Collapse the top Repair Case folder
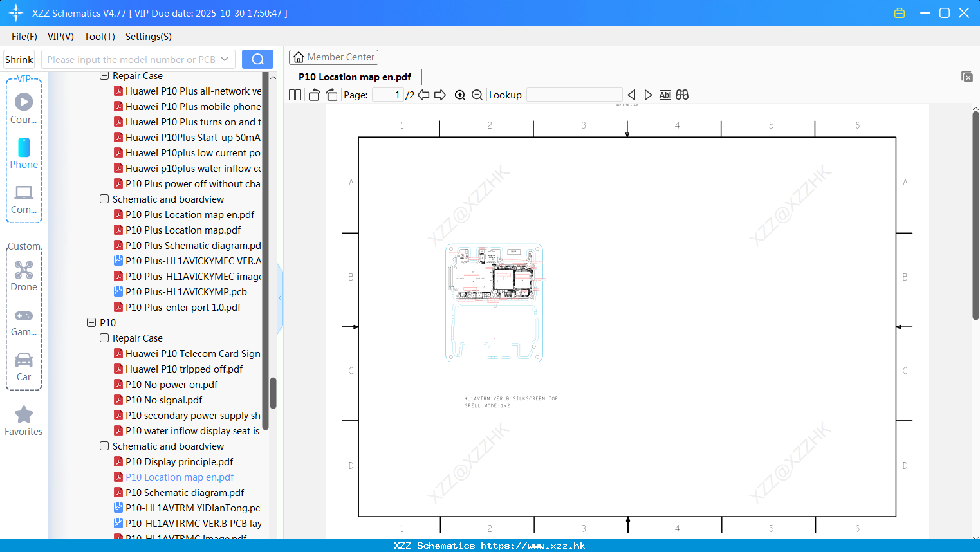980x552 pixels. click(x=104, y=76)
